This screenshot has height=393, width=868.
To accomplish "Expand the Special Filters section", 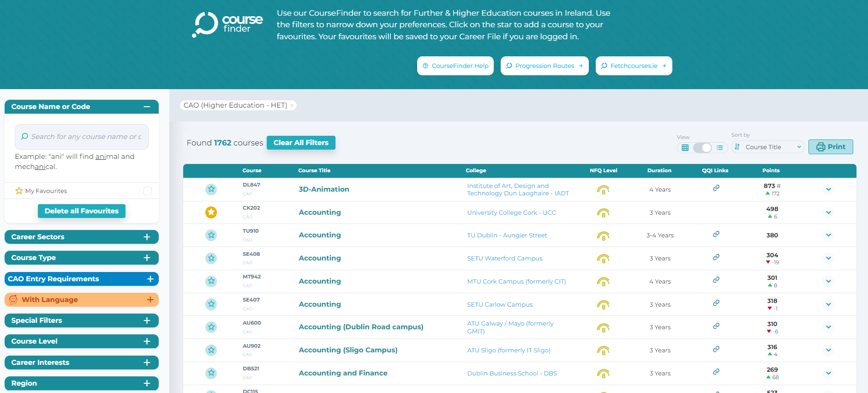I will (82, 320).
